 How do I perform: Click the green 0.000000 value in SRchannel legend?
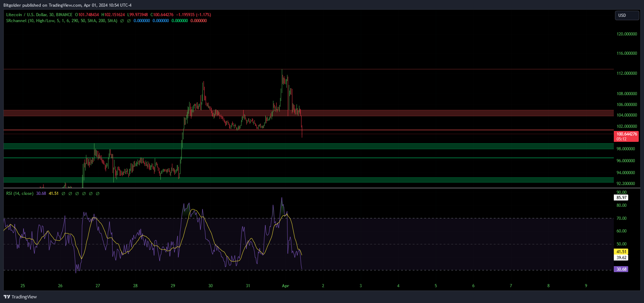180,21
